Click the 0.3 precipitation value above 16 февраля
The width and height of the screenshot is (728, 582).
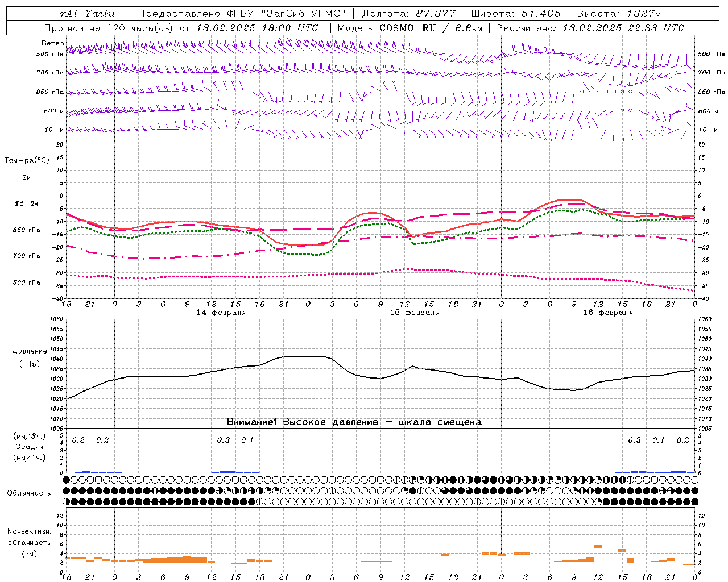tap(634, 440)
